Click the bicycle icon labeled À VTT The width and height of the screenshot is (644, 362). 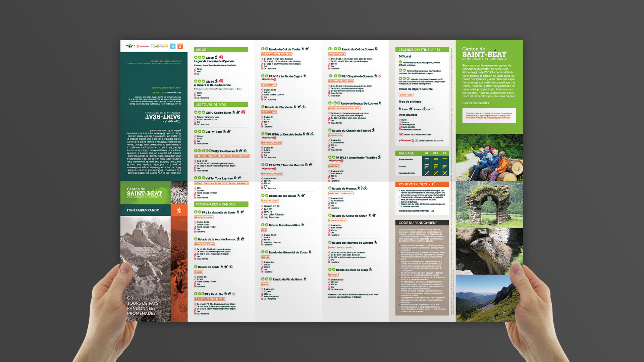pyautogui.click(x=425, y=109)
